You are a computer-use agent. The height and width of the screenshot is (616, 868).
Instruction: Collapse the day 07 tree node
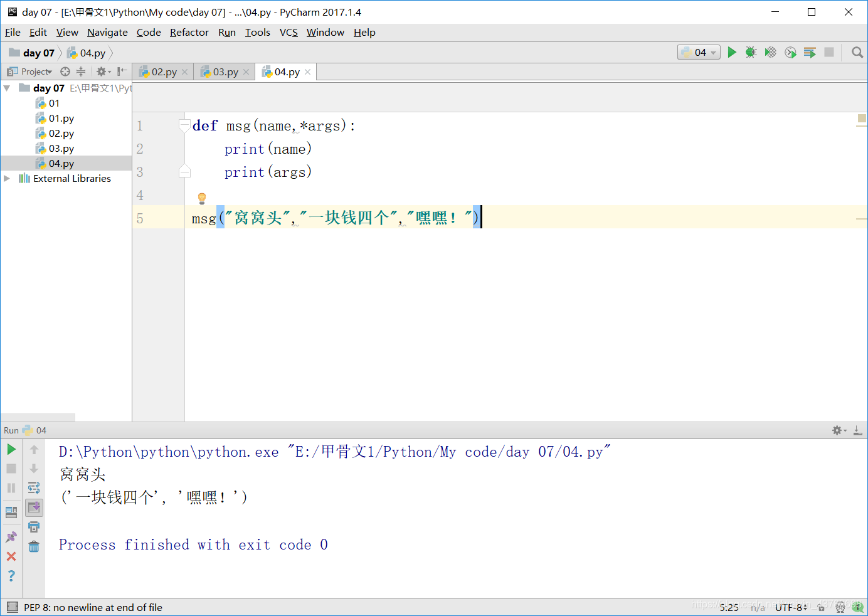[6, 88]
